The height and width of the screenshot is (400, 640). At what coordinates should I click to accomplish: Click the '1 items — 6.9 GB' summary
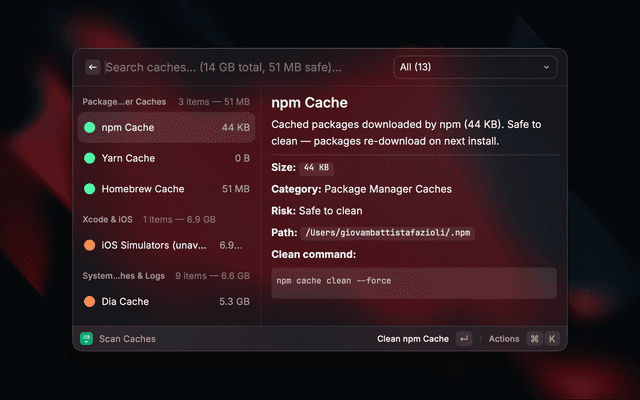[x=179, y=219]
